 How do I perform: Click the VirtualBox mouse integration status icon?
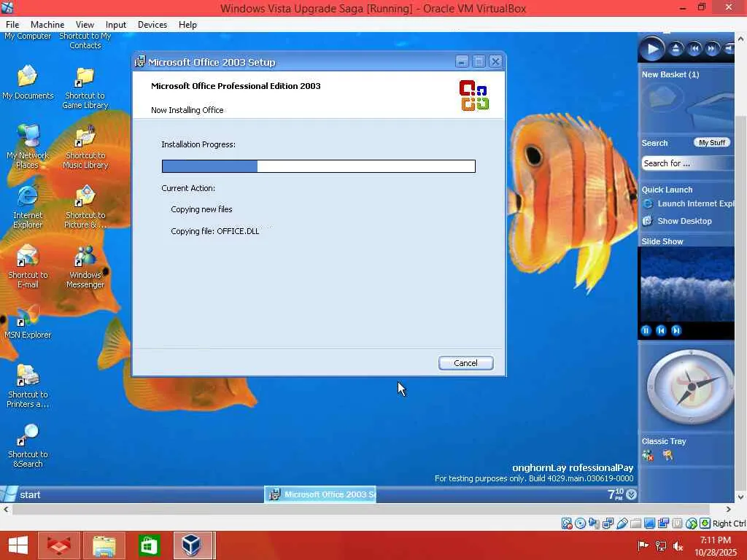point(692,524)
